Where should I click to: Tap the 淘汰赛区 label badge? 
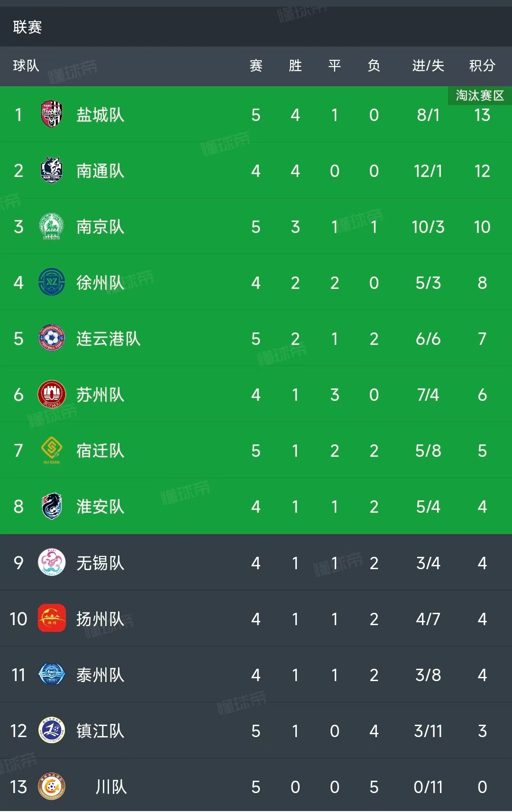coord(480,95)
